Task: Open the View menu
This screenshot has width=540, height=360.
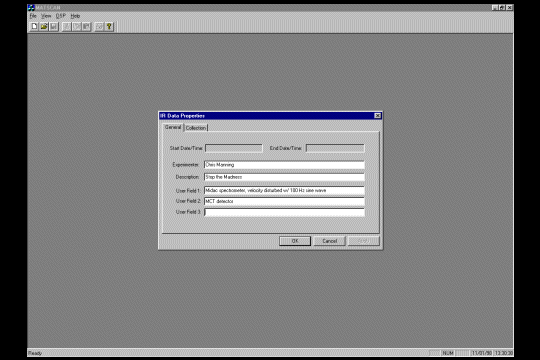Action: (x=46, y=16)
